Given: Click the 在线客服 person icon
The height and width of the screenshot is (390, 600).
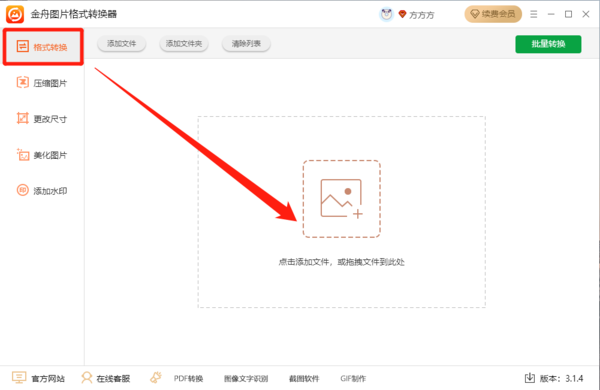Looking at the screenshot, I should pos(87,377).
